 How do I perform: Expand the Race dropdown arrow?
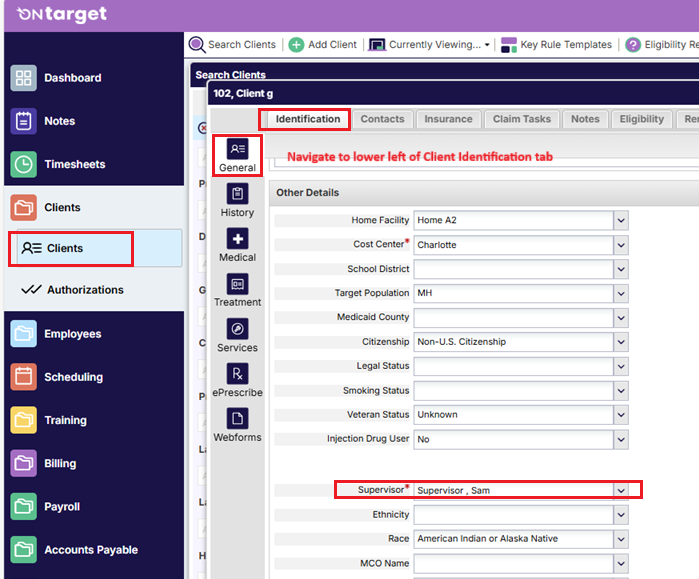tap(621, 539)
